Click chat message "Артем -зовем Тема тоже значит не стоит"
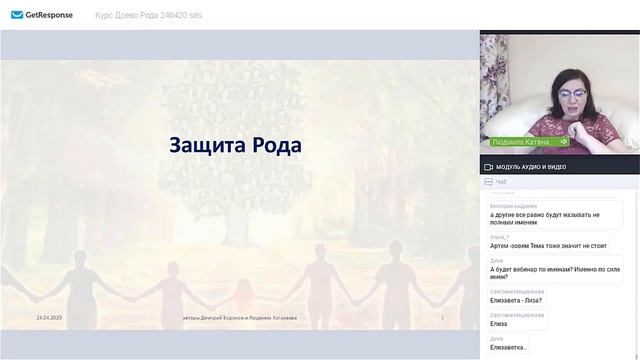Screen dimensions: 640x360 [x=548, y=246]
